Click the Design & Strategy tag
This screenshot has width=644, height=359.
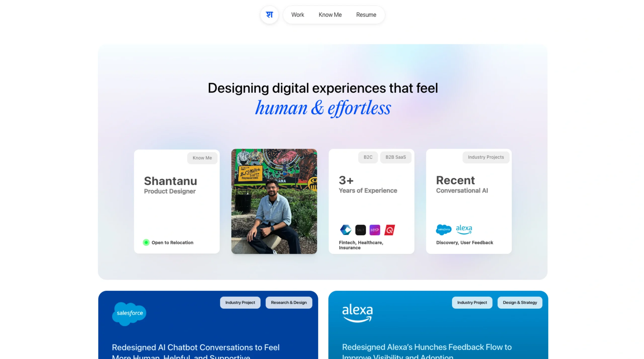click(x=519, y=302)
